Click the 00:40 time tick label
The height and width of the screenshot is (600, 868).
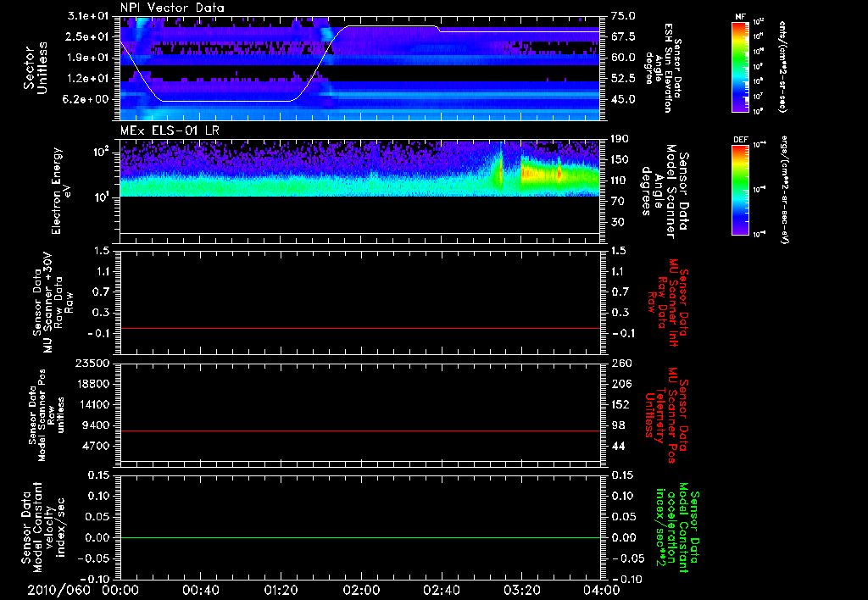click(200, 590)
